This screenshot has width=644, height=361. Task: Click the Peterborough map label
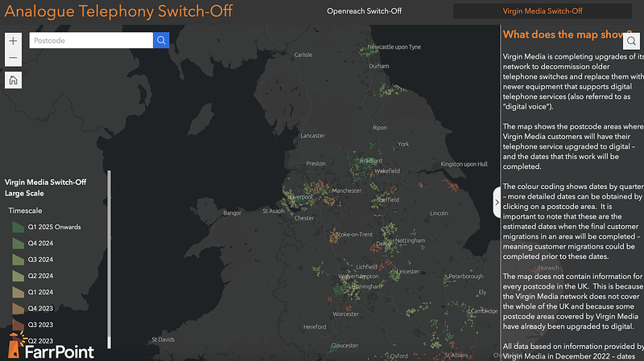pyautogui.click(x=466, y=276)
